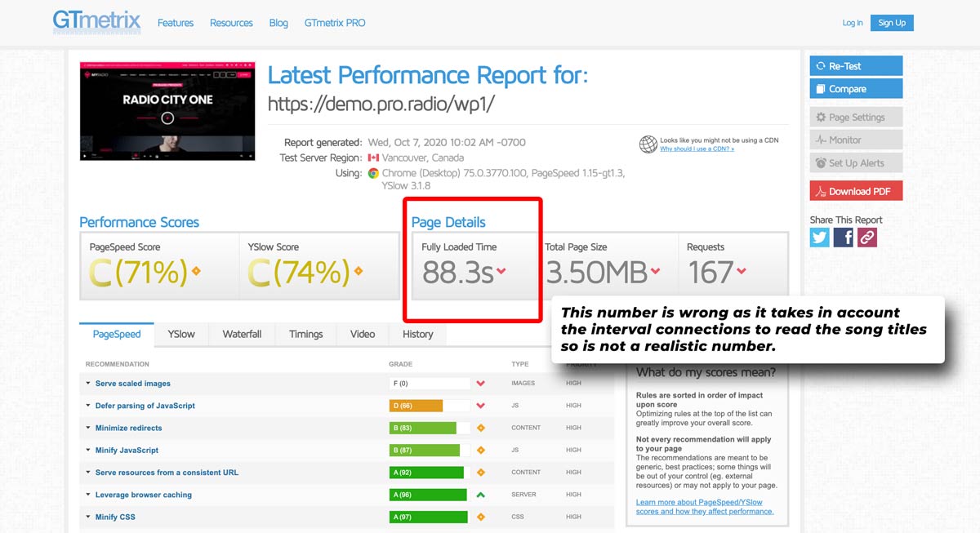Expand Defer parsing of JavaScript row
The width and height of the screenshot is (980, 533).
tap(145, 406)
